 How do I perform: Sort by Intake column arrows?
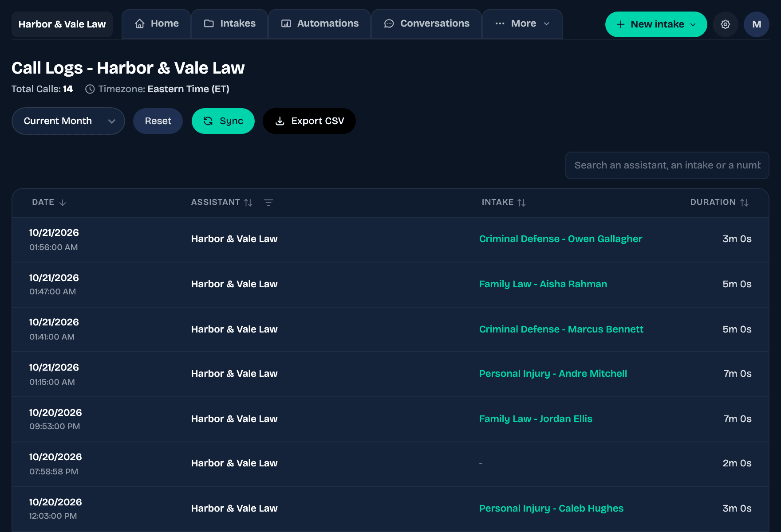pos(521,203)
